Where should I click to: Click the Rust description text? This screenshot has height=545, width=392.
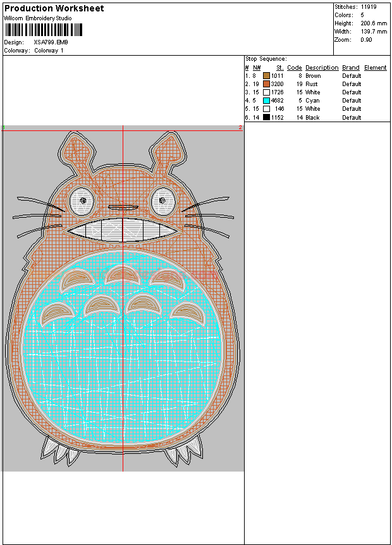pyautogui.click(x=312, y=84)
